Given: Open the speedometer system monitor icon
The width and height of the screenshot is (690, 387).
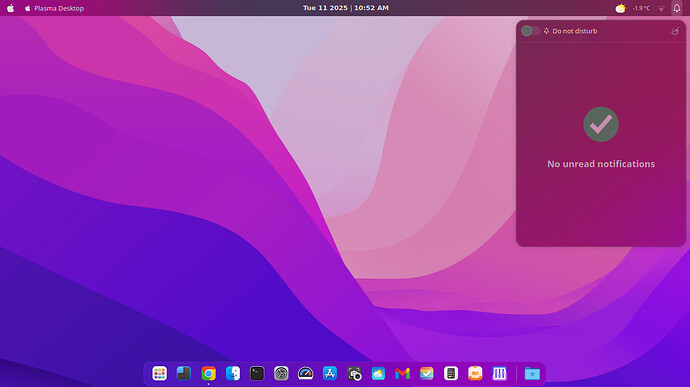Looking at the screenshot, I should point(305,373).
